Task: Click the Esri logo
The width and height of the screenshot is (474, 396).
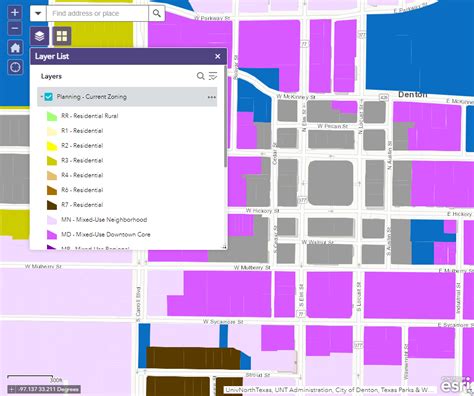Action: click(456, 385)
